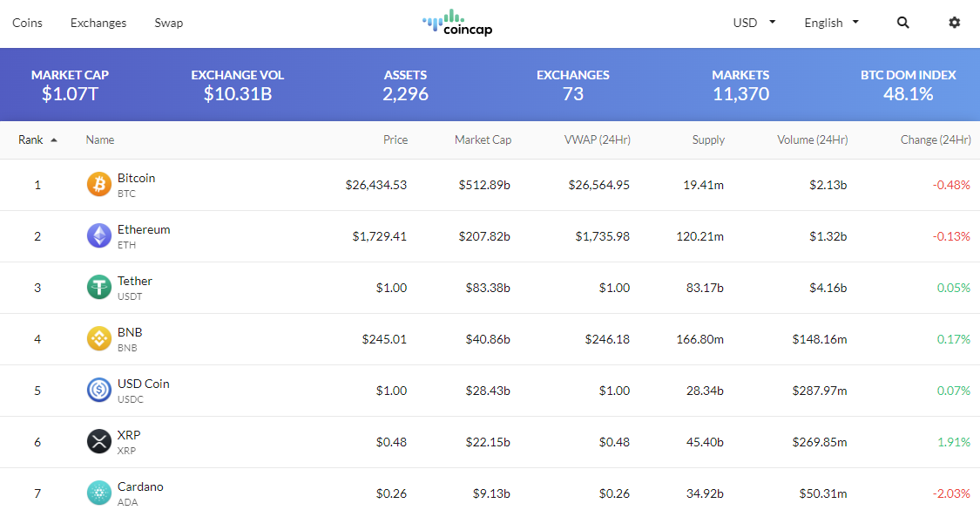Viewport: 980px width, 517px height.
Task: Sort by VWAP (24Hr) column header
Action: click(597, 140)
